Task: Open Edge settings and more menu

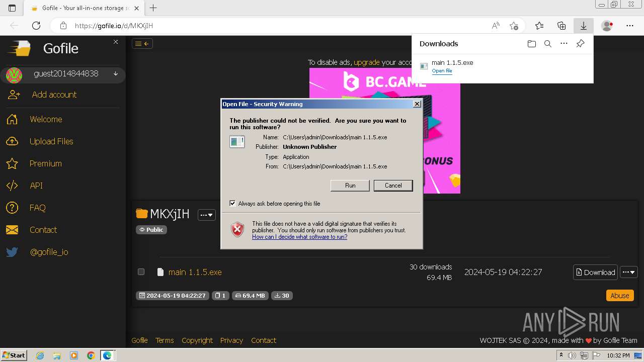Action: coord(630,26)
